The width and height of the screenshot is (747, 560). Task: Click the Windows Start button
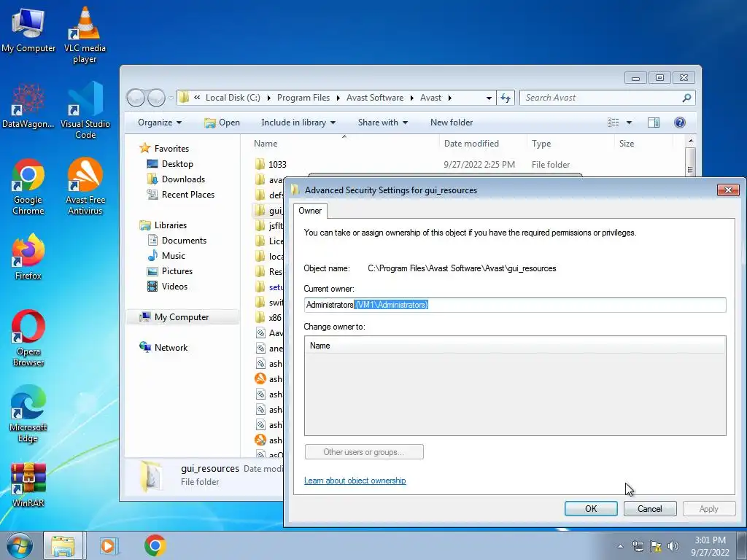(19, 545)
